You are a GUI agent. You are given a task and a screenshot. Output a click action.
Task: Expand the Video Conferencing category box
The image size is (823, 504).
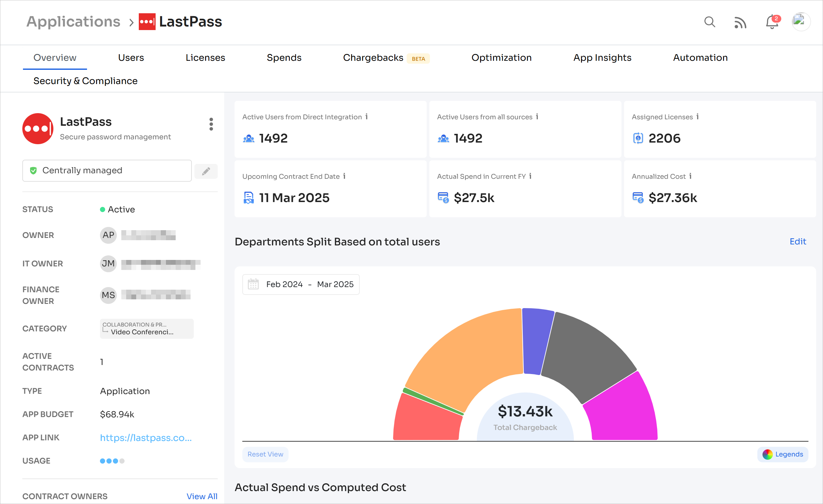point(147,328)
